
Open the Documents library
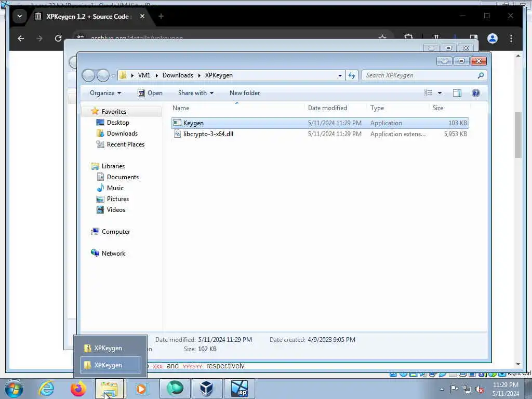click(123, 177)
